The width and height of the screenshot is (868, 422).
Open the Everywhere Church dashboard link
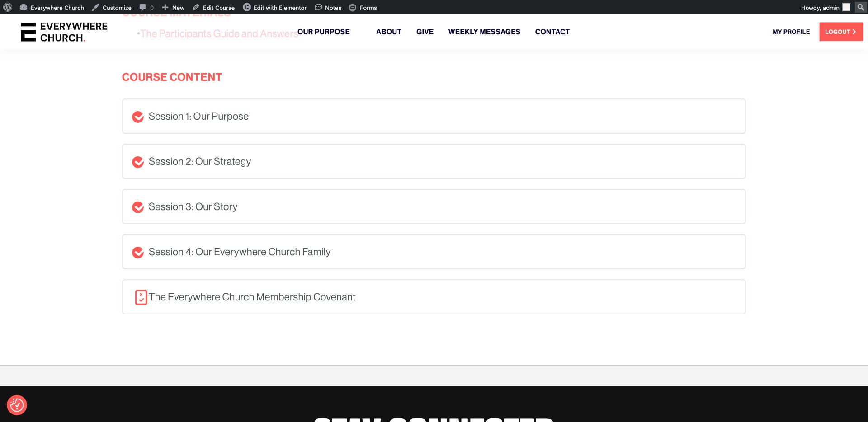(x=52, y=8)
